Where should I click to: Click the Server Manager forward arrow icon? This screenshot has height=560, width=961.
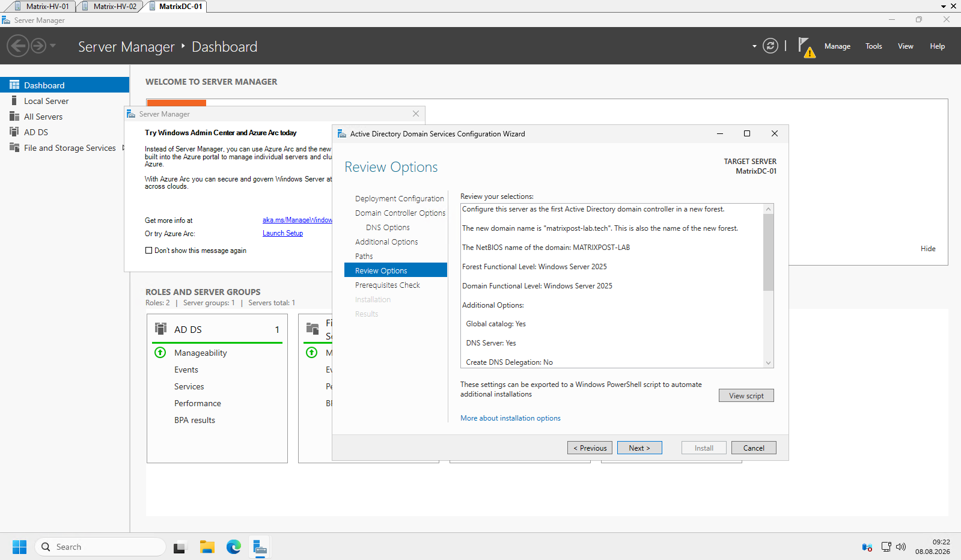(x=38, y=46)
